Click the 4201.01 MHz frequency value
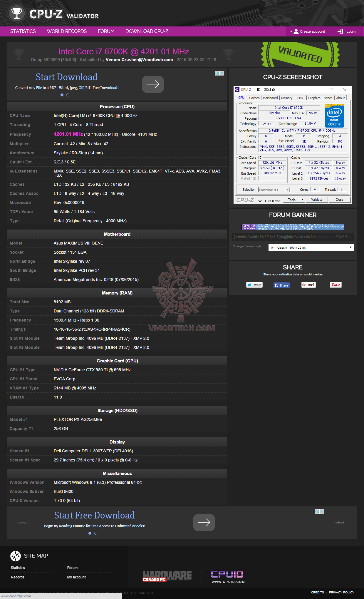Screen dimensions: 364x599 (68, 134)
